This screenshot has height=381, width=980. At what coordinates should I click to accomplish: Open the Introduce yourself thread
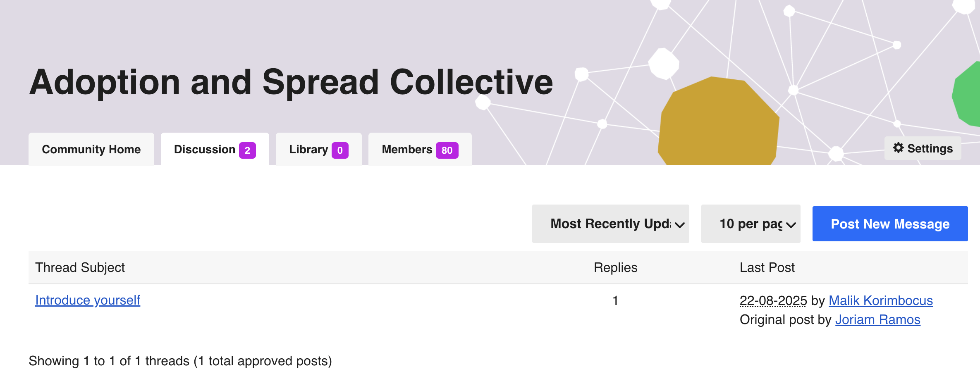[x=88, y=300]
